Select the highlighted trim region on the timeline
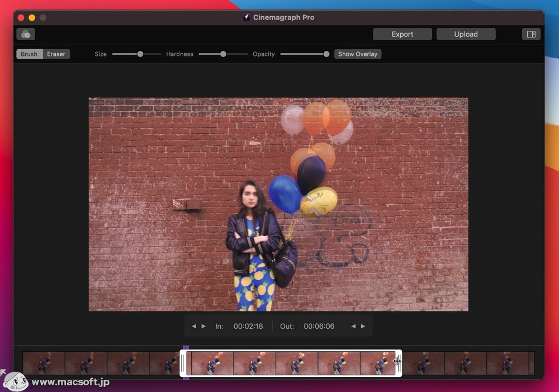 (291, 362)
